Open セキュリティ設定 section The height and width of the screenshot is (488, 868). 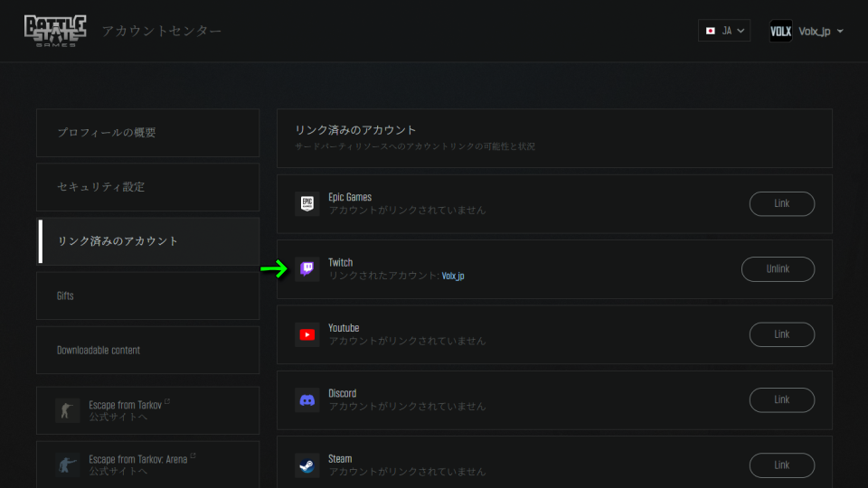(147, 187)
